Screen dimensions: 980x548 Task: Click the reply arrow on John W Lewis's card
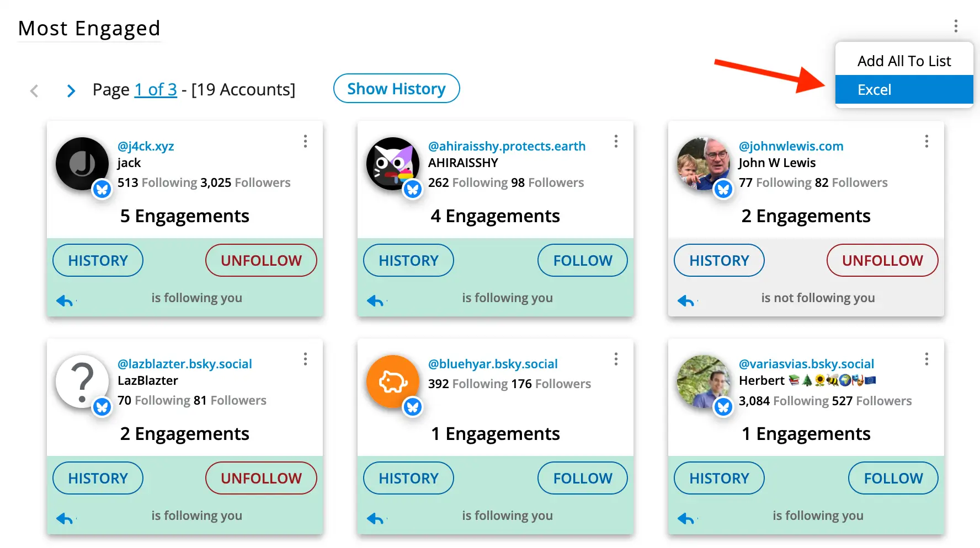(x=686, y=300)
